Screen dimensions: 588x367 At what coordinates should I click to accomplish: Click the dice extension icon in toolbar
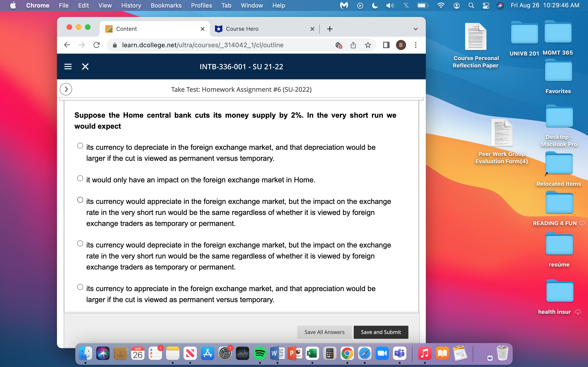pyautogui.click(x=339, y=45)
